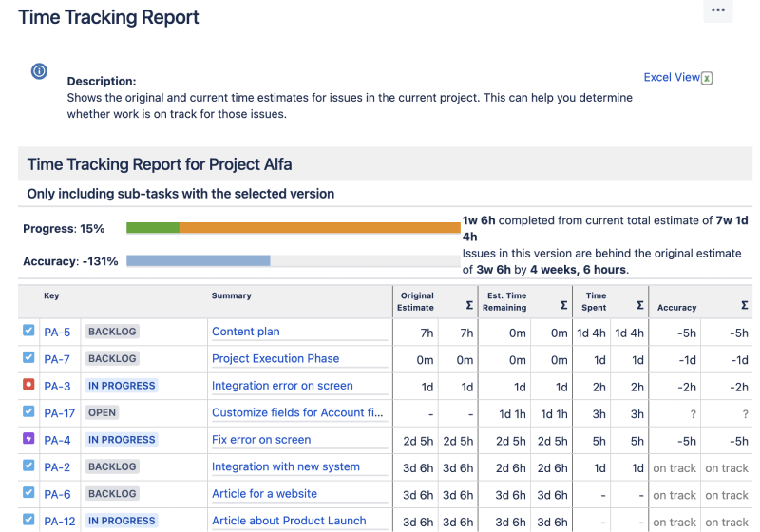Open issue key PA-6
The width and height of the screenshot is (760, 532).
click(x=57, y=495)
